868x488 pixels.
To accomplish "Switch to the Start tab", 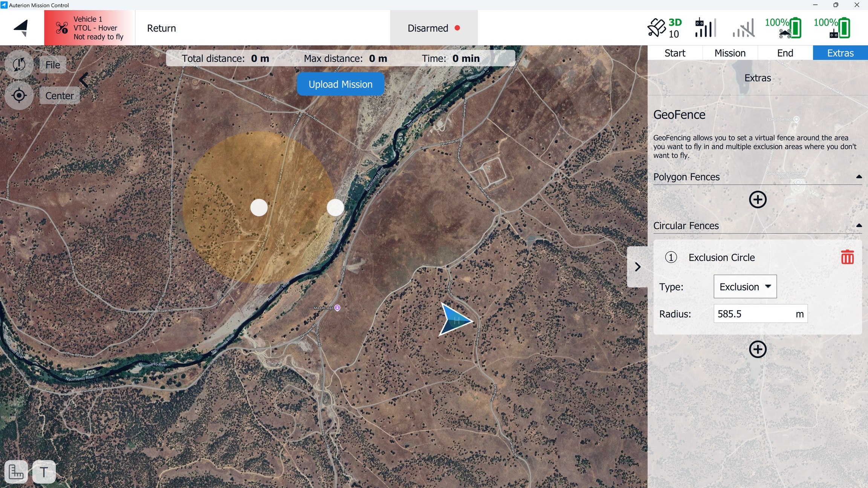I will [x=675, y=53].
